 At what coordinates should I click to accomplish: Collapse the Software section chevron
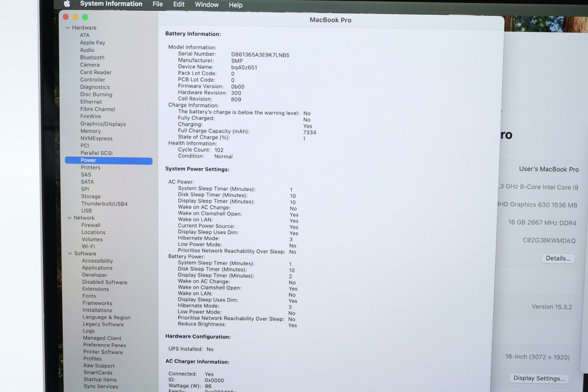click(x=70, y=253)
